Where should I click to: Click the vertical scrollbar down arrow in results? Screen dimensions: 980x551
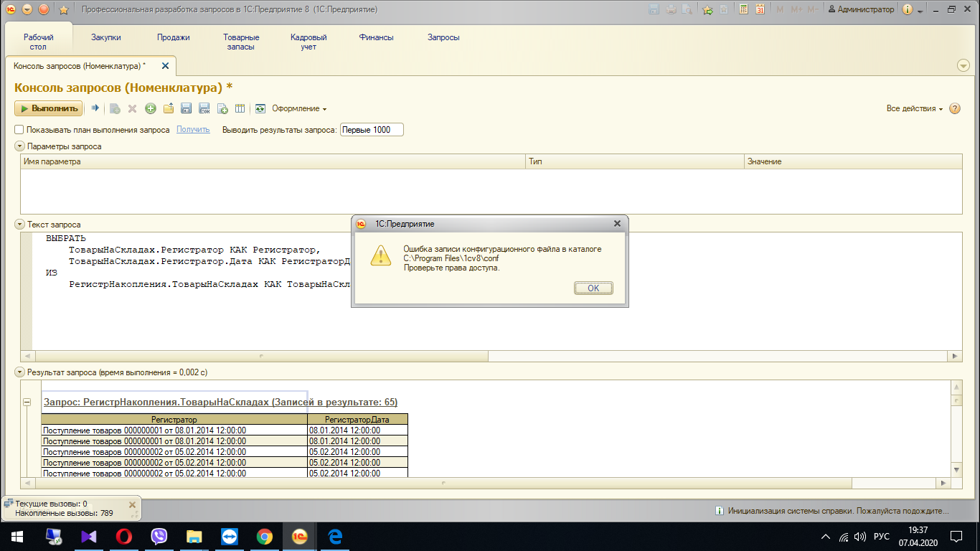[x=956, y=469]
